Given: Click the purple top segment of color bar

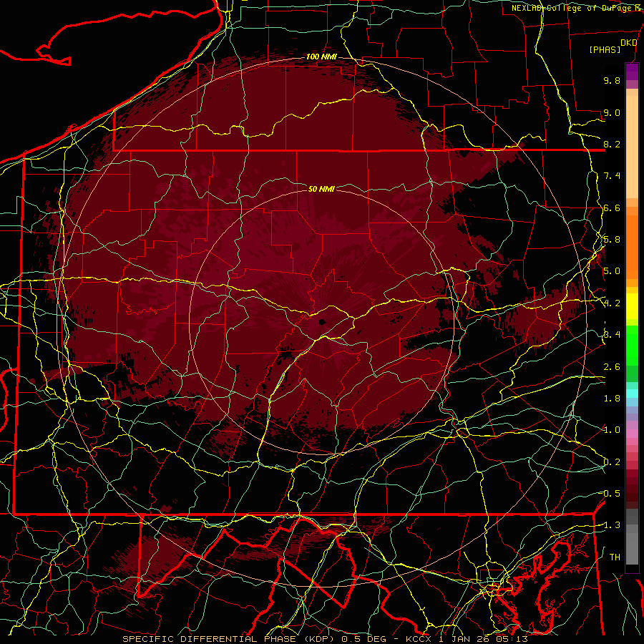Looking at the screenshot, I should [632, 72].
